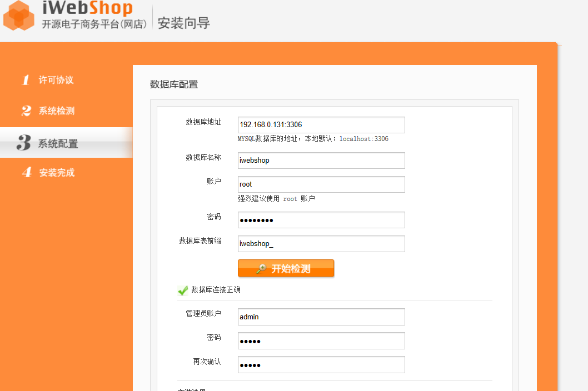Select step 2 系统检测 in sidebar
The image size is (588, 391).
tap(48, 111)
